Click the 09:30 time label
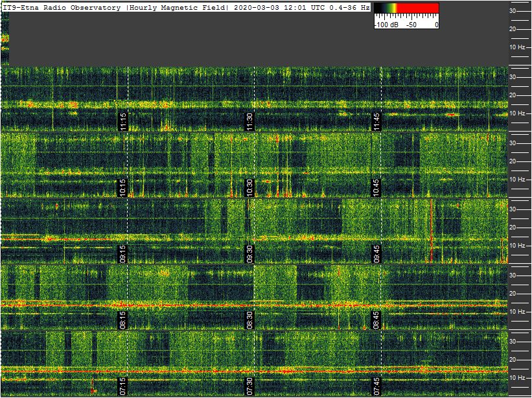532x398 pixels. click(249, 253)
